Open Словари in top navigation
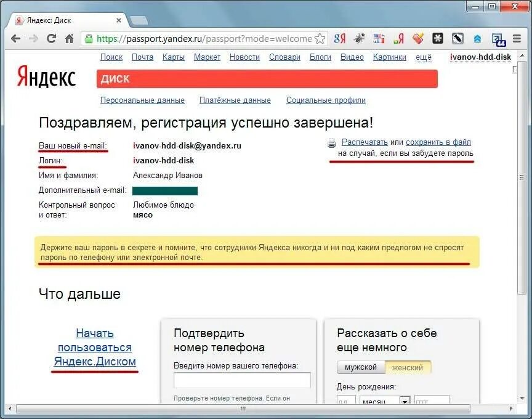 pos(284,57)
